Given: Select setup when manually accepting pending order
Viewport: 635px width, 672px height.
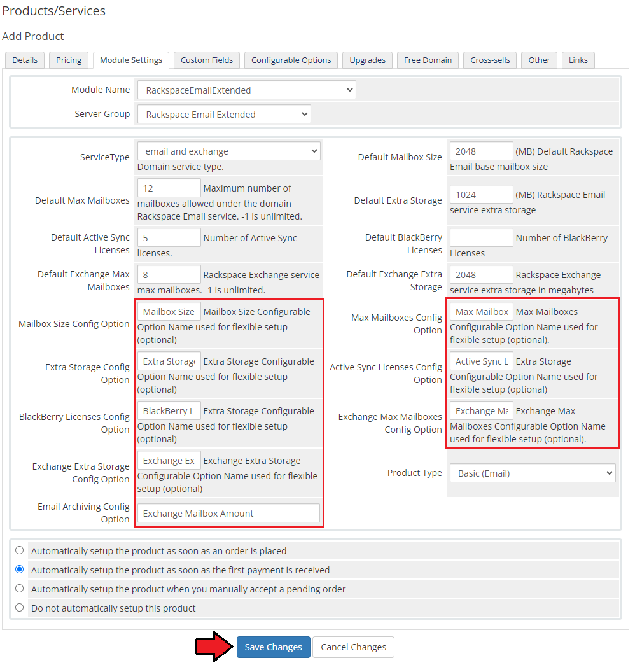Looking at the screenshot, I should [19, 589].
